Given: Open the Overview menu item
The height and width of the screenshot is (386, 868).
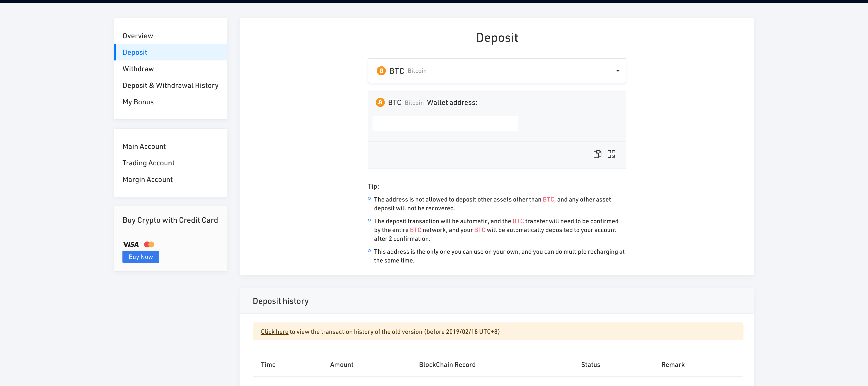Looking at the screenshot, I should point(137,36).
